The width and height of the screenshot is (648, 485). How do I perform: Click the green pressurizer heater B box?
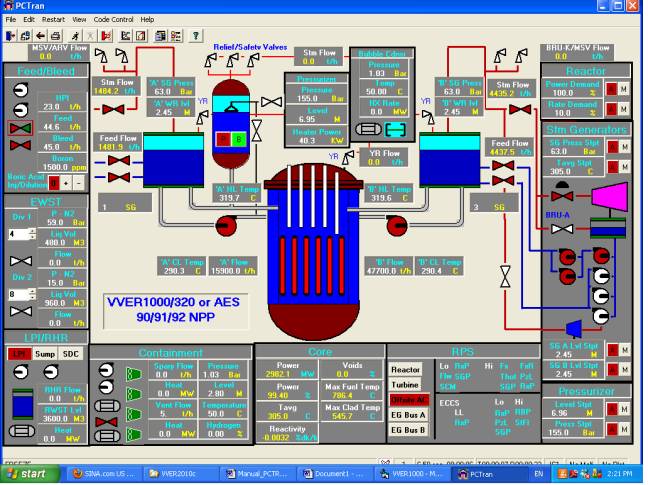(x=238, y=139)
